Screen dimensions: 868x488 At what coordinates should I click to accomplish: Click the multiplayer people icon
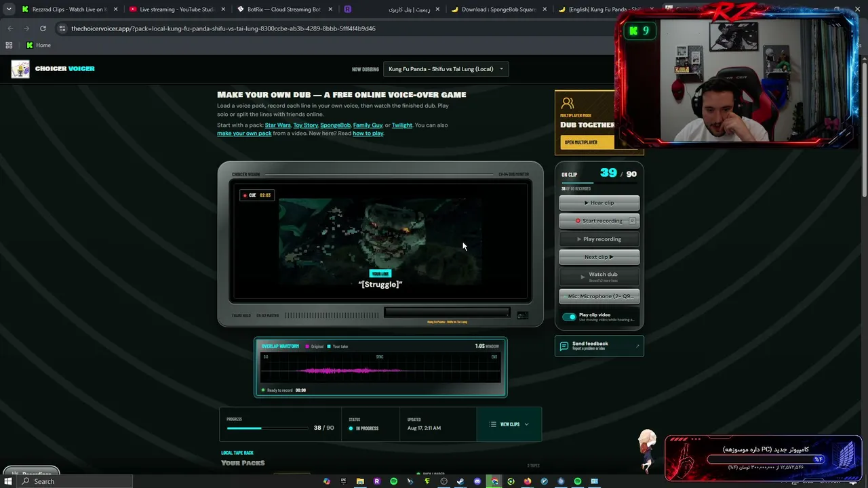pos(568,103)
